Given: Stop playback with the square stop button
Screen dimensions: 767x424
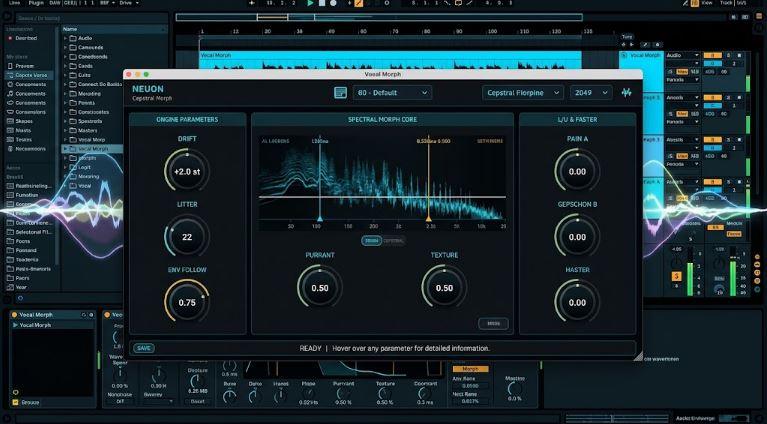Looking at the screenshot, I should click(322, 3).
